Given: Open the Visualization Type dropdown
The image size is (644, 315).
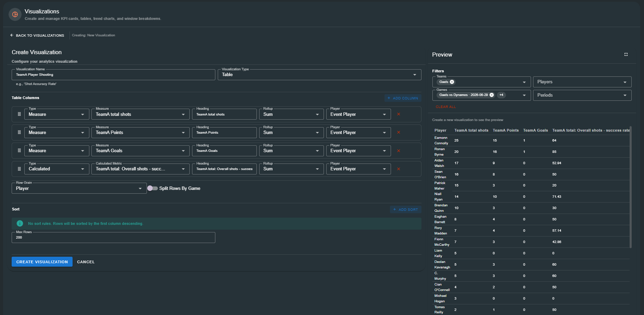Looking at the screenshot, I should (x=319, y=75).
